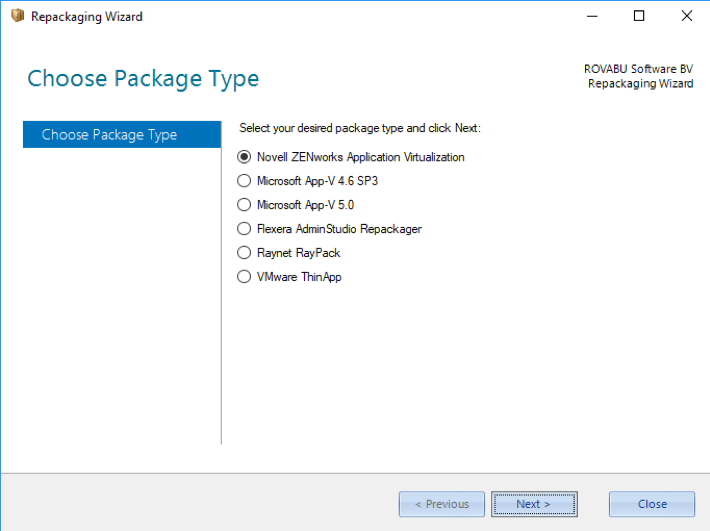Close the window using the title bar X
The height and width of the screenshot is (531, 710).
pyautogui.click(x=686, y=16)
